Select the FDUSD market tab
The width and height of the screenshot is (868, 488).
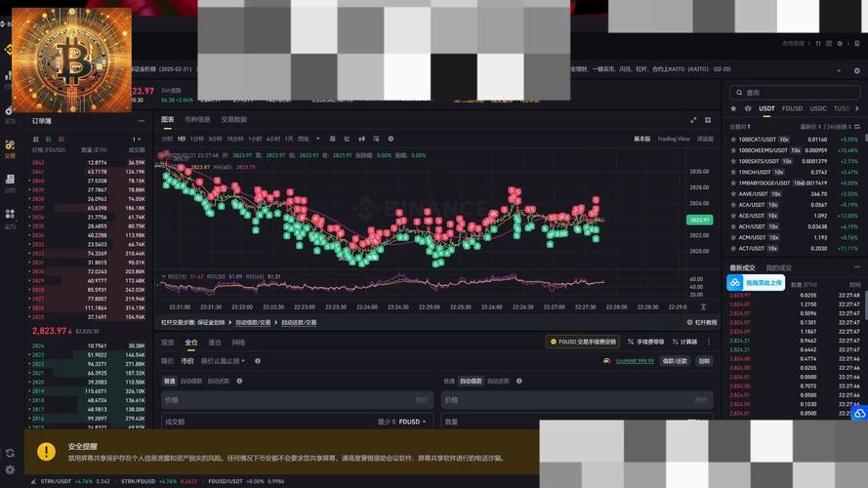[792, 108]
